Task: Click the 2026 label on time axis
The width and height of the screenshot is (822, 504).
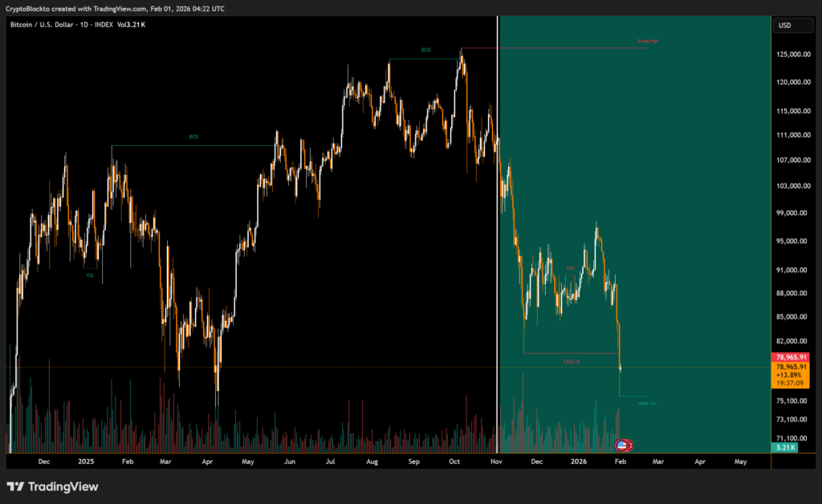Action: pyautogui.click(x=579, y=462)
